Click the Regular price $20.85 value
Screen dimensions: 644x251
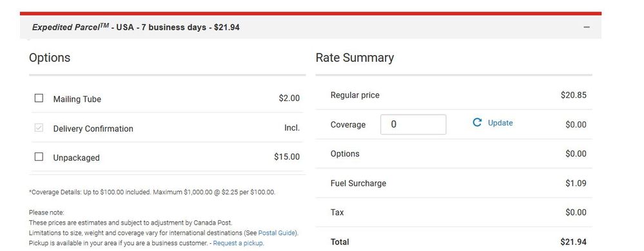click(573, 95)
